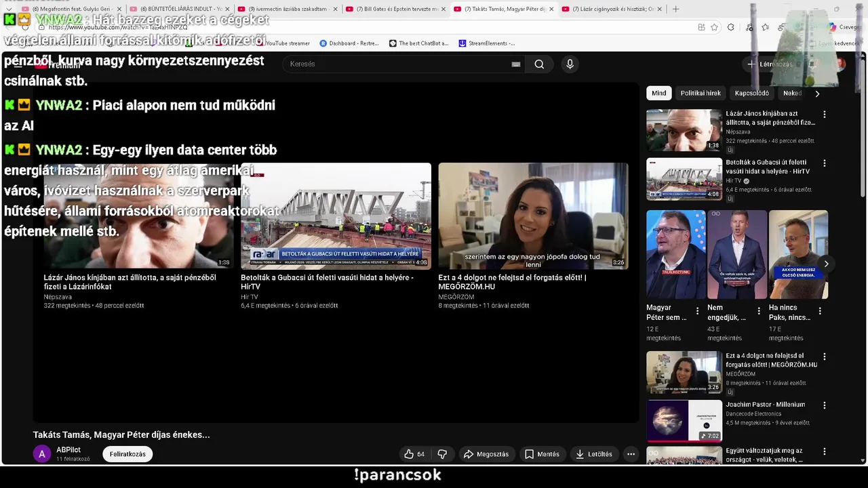Select the Kapcsolódó filter chip
The height and width of the screenshot is (488, 868).
[751, 94]
